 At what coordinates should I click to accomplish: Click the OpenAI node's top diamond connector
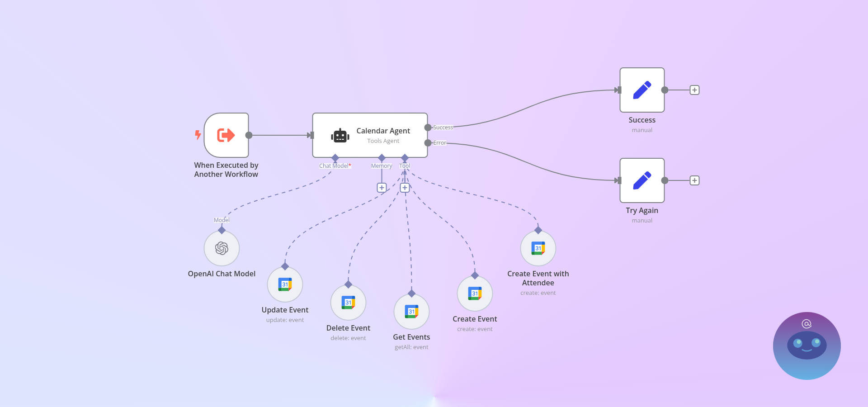[x=222, y=230]
